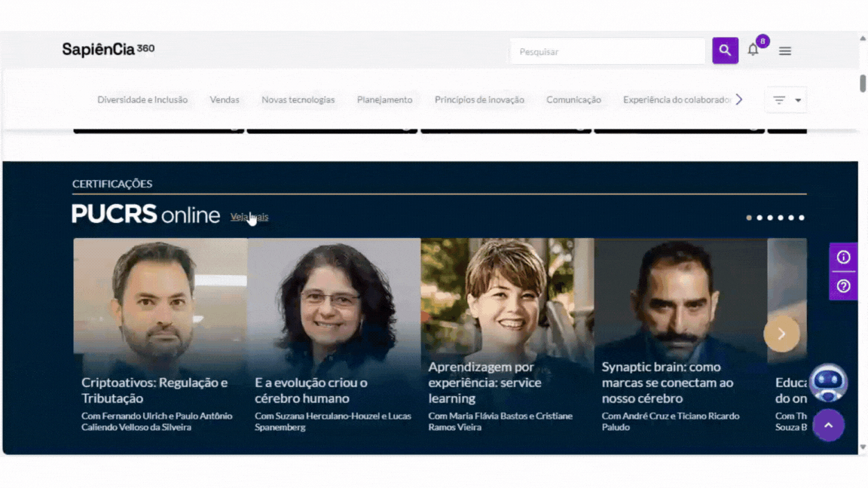The width and height of the screenshot is (868, 488).
Task: Open the notifications bell
Action: pos(753,50)
